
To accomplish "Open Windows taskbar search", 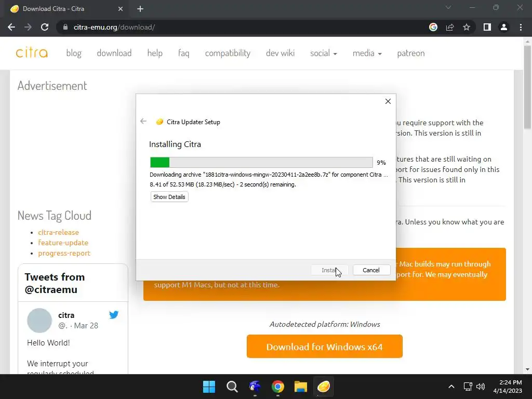I will click(232, 387).
